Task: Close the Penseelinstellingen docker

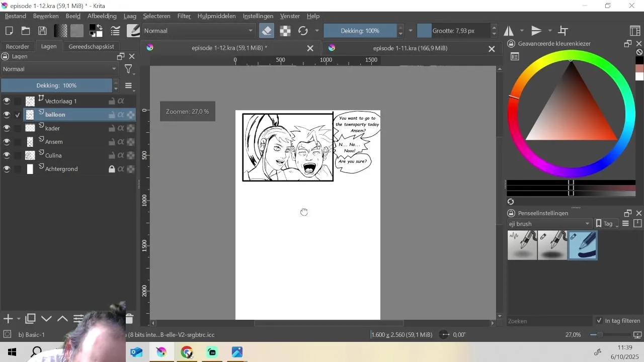Action: pos(639,213)
